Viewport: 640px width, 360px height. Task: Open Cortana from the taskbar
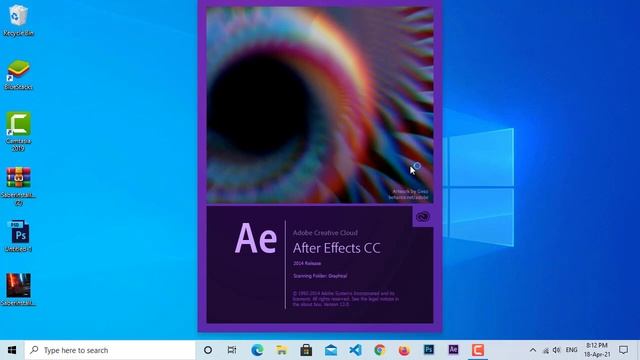(208, 350)
